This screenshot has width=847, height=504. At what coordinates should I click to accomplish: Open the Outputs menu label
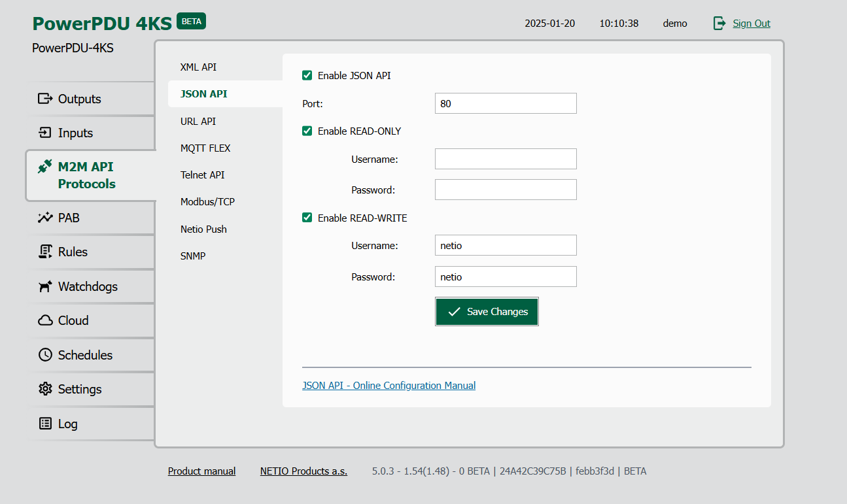click(80, 99)
